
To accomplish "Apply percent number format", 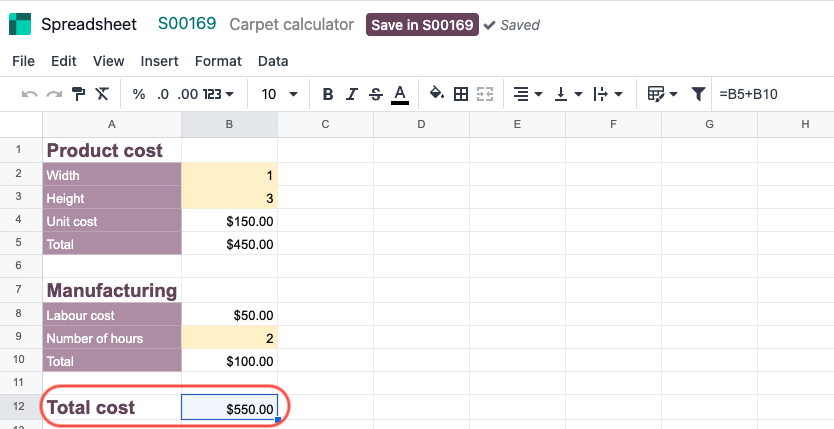I will click(139, 94).
